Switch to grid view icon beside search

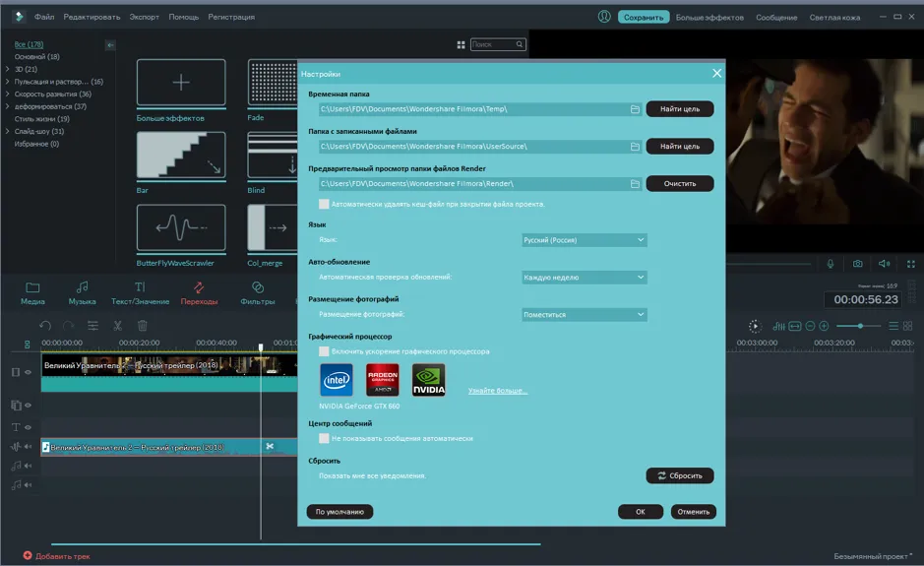point(461,45)
